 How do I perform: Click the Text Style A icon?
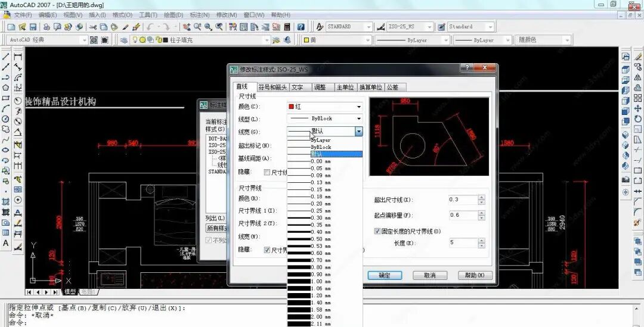point(320,27)
